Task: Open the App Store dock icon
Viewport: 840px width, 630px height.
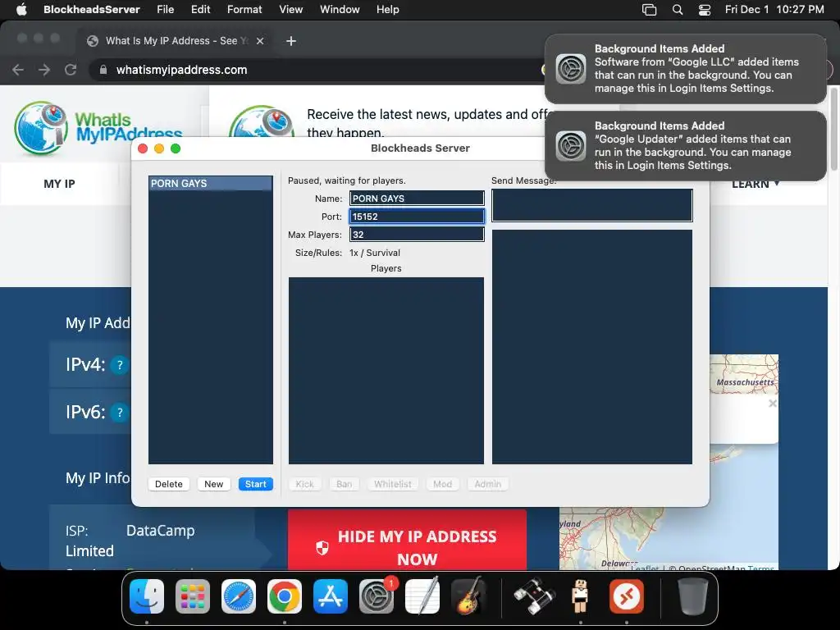Action: pyautogui.click(x=331, y=596)
